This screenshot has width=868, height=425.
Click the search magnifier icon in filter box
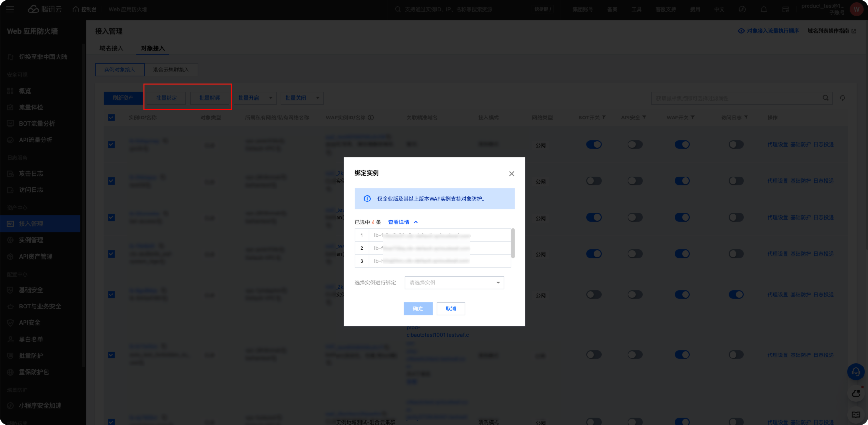click(826, 98)
